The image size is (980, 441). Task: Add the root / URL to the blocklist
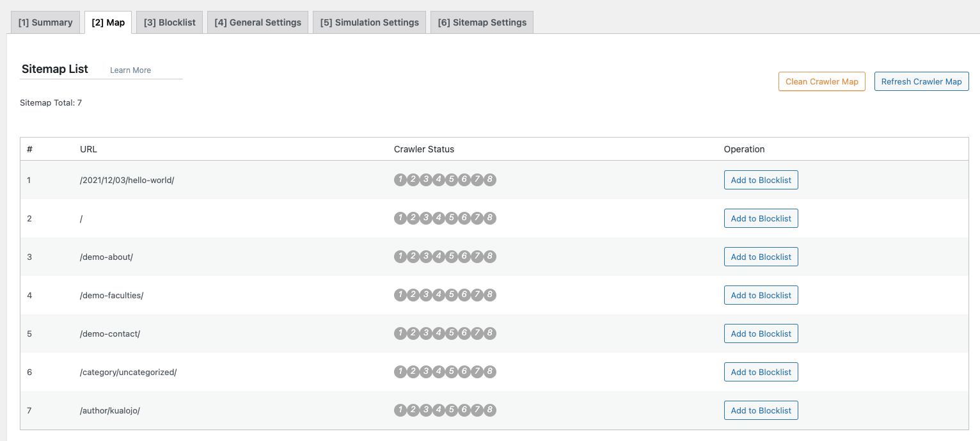point(761,218)
